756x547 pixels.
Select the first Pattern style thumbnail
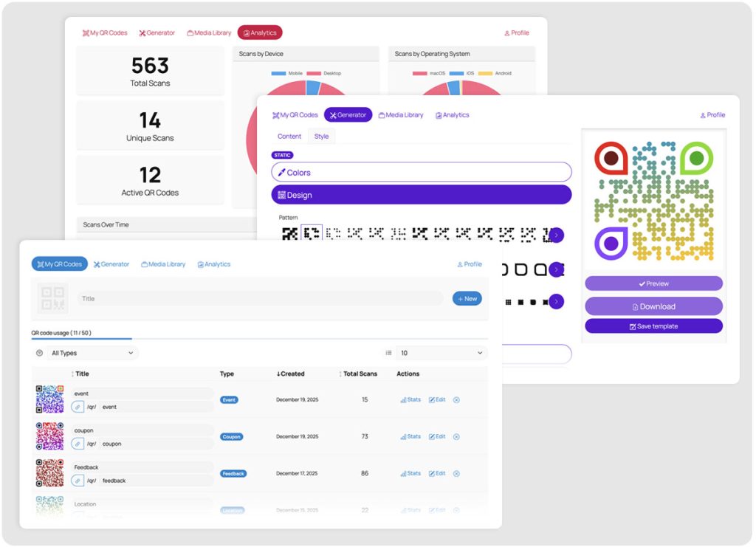pyautogui.click(x=289, y=235)
